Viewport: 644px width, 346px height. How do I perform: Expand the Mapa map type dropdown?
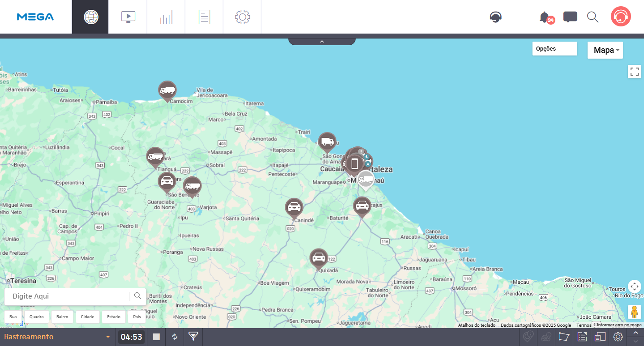coord(605,50)
